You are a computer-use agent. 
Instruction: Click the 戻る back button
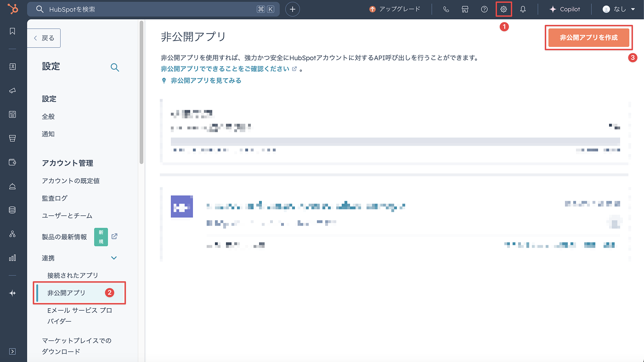point(44,38)
